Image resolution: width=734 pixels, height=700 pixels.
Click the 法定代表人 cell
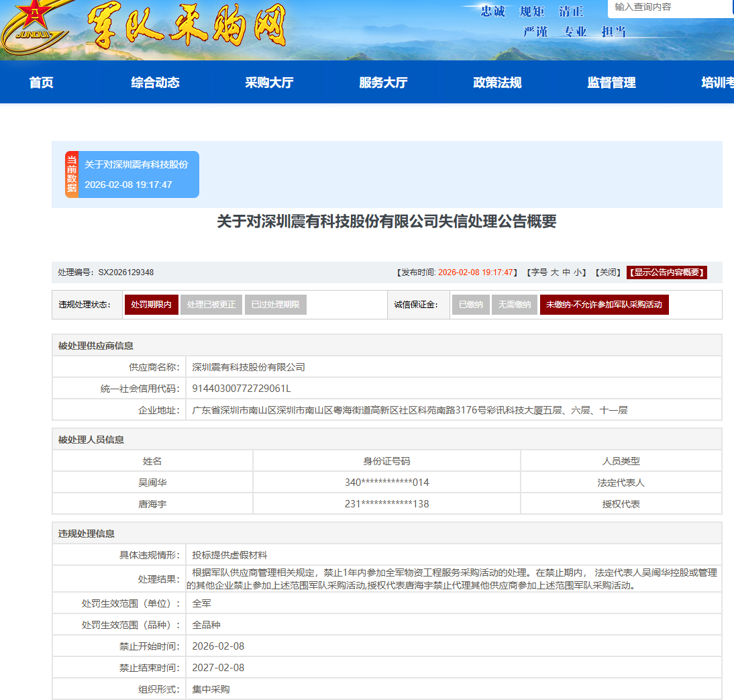click(x=621, y=483)
